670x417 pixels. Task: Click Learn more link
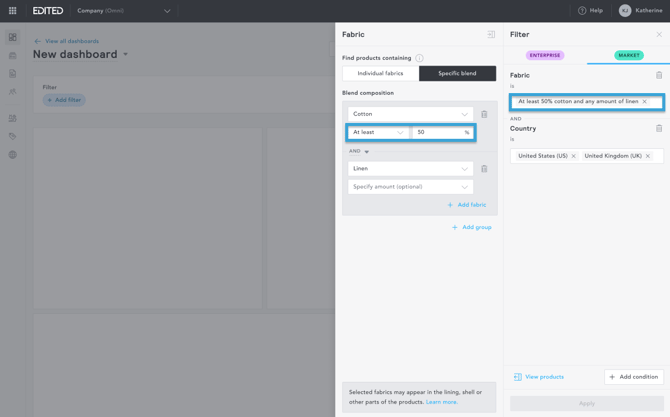(441, 402)
